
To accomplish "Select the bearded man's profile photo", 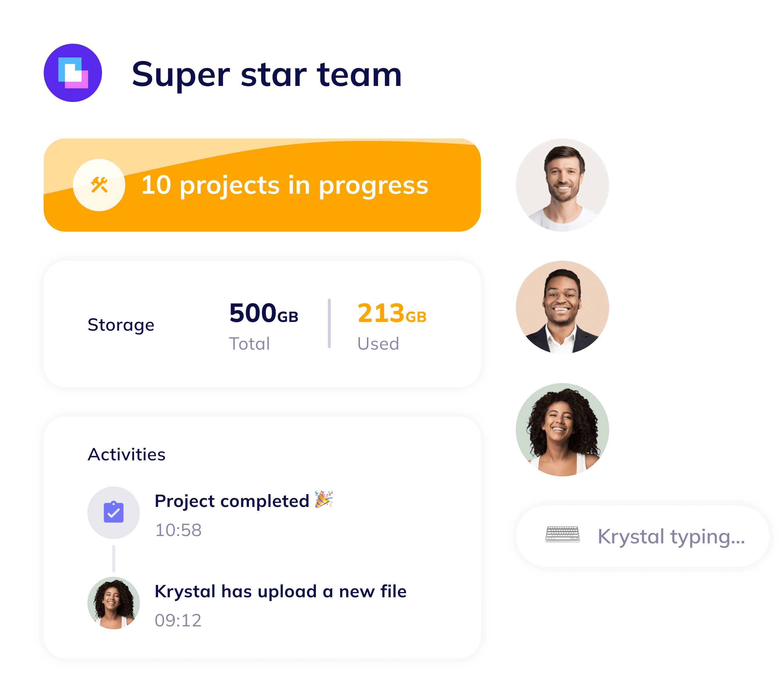I will (x=562, y=185).
